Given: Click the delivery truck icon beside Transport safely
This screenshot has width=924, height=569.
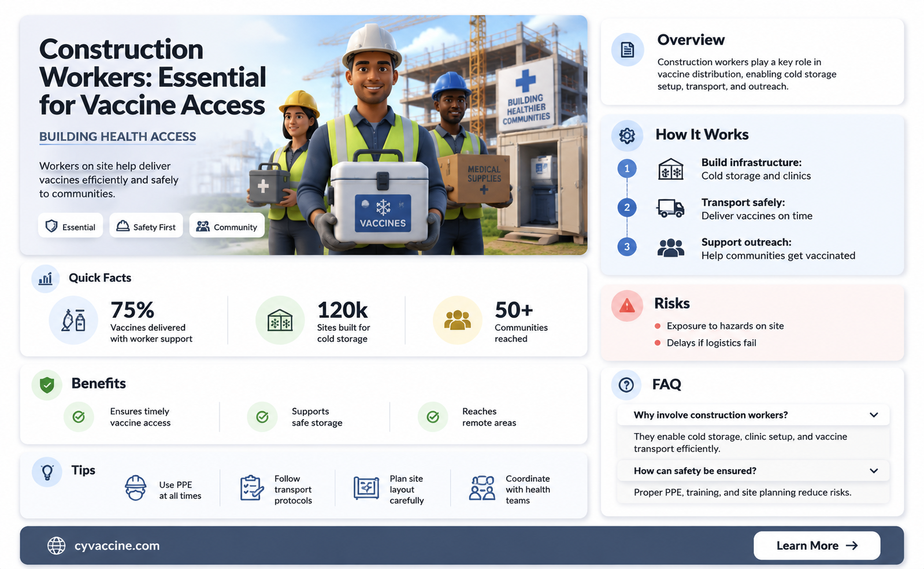Looking at the screenshot, I should click(x=671, y=208).
